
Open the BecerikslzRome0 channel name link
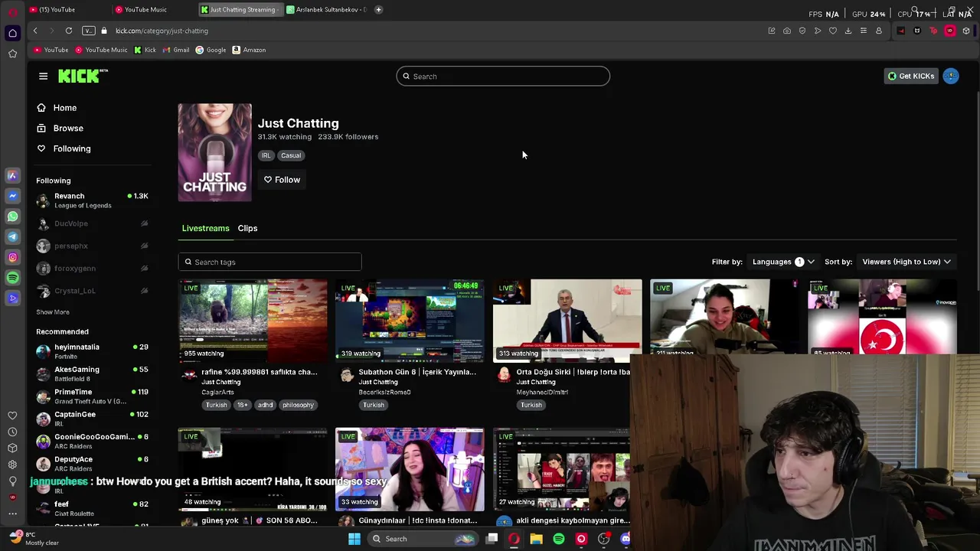point(384,392)
